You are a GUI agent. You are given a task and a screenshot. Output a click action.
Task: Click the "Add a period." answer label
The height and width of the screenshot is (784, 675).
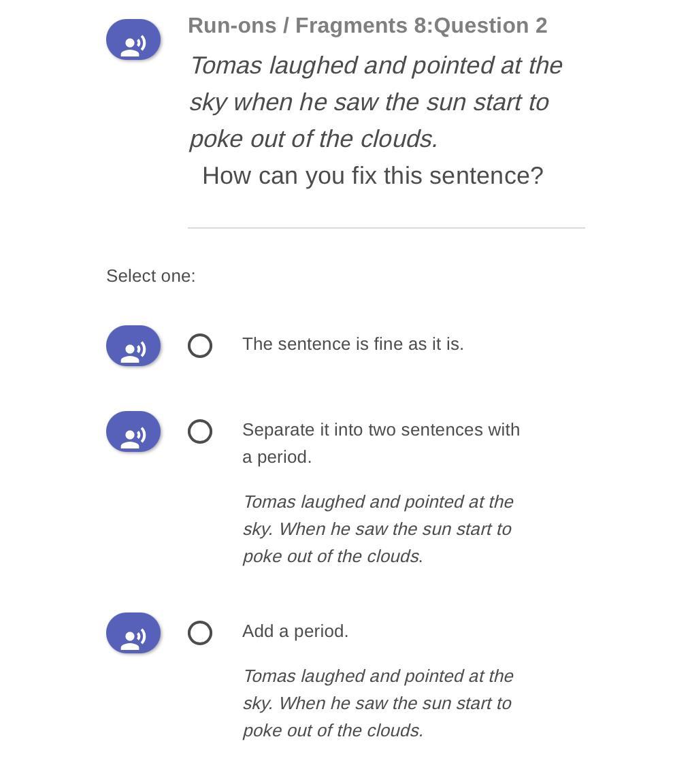(295, 631)
